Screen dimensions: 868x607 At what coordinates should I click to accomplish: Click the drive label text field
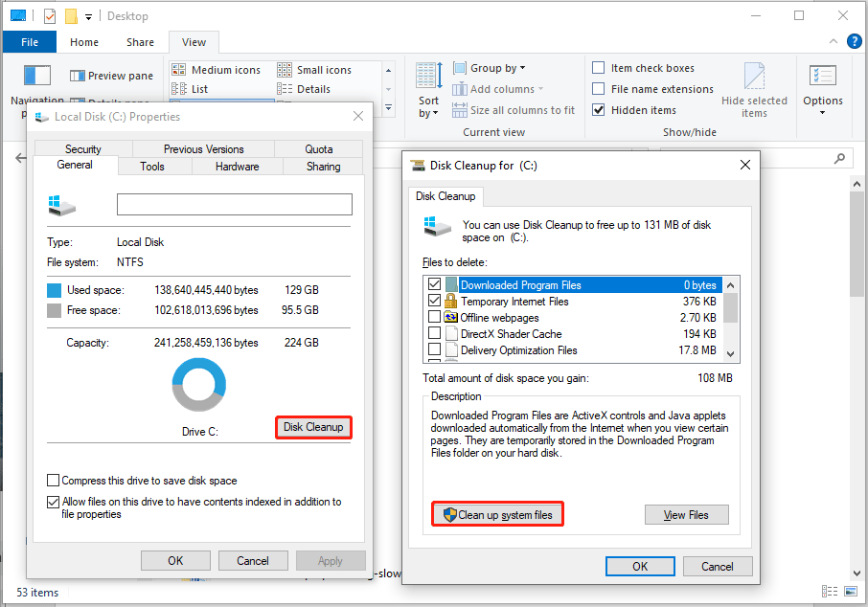(x=234, y=204)
